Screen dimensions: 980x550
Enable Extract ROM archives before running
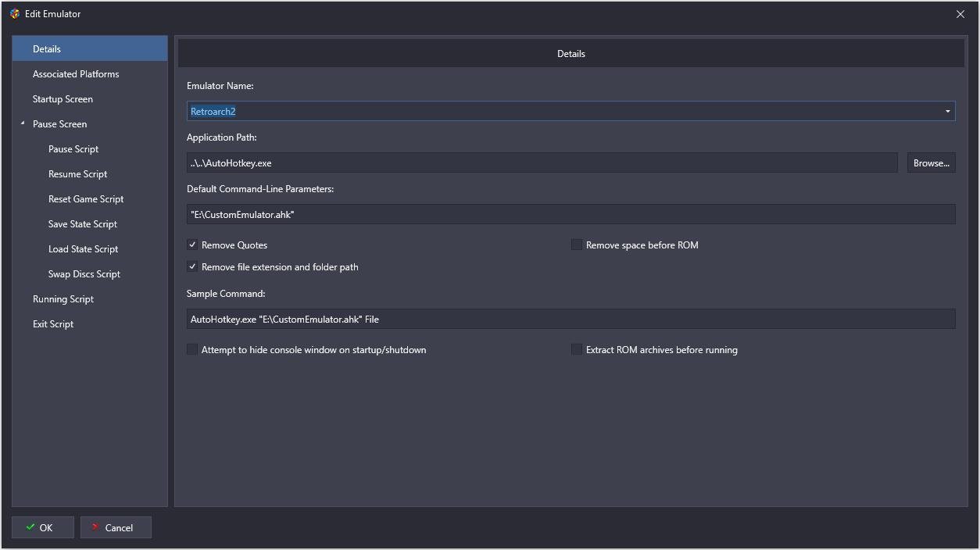click(577, 349)
